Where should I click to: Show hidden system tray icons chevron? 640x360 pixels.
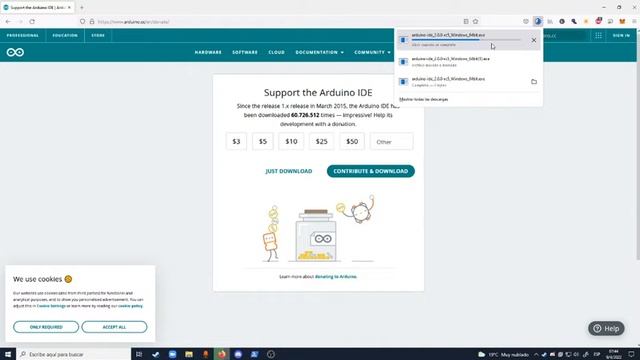click(536, 354)
